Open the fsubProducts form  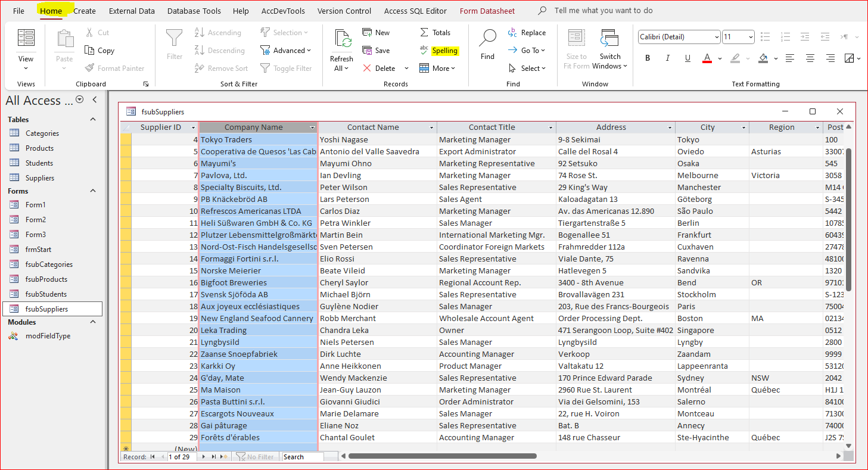(46, 279)
